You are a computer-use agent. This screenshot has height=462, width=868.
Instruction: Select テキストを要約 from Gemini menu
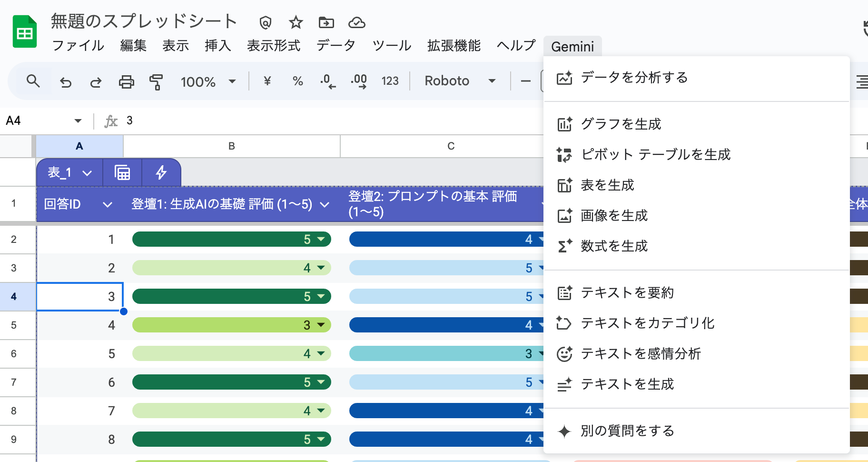627,293
